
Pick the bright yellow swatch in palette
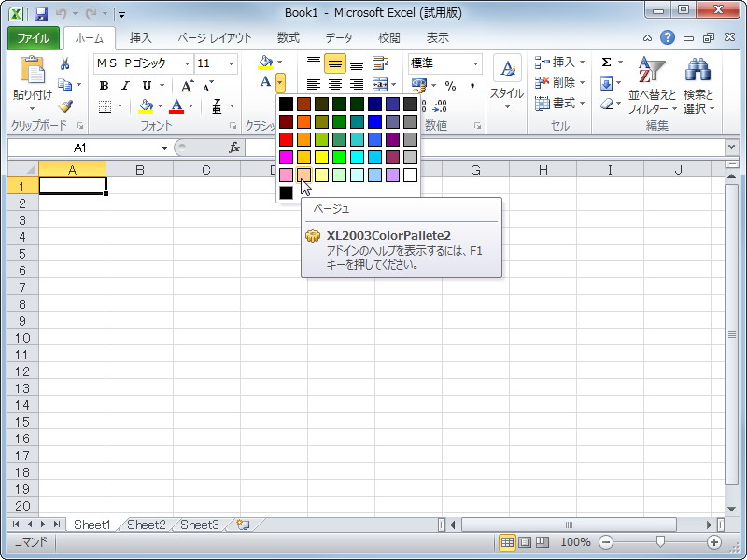[321, 157]
